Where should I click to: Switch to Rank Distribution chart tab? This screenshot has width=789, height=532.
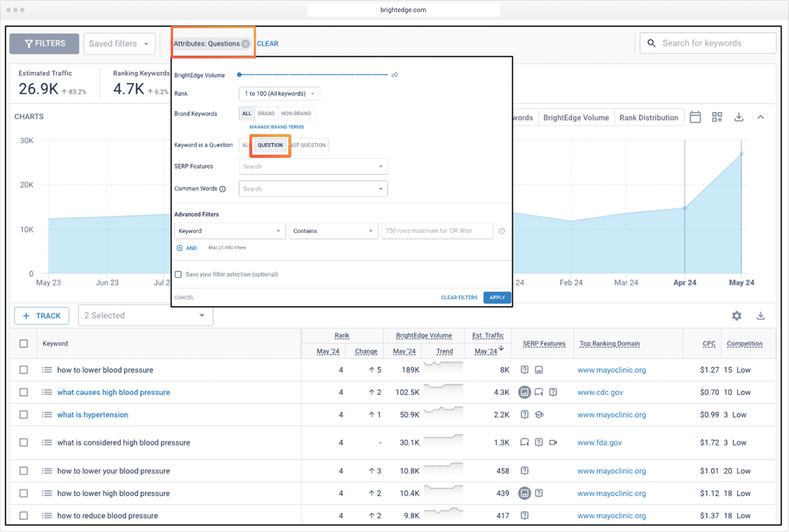pyautogui.click(x=648, y=118)
